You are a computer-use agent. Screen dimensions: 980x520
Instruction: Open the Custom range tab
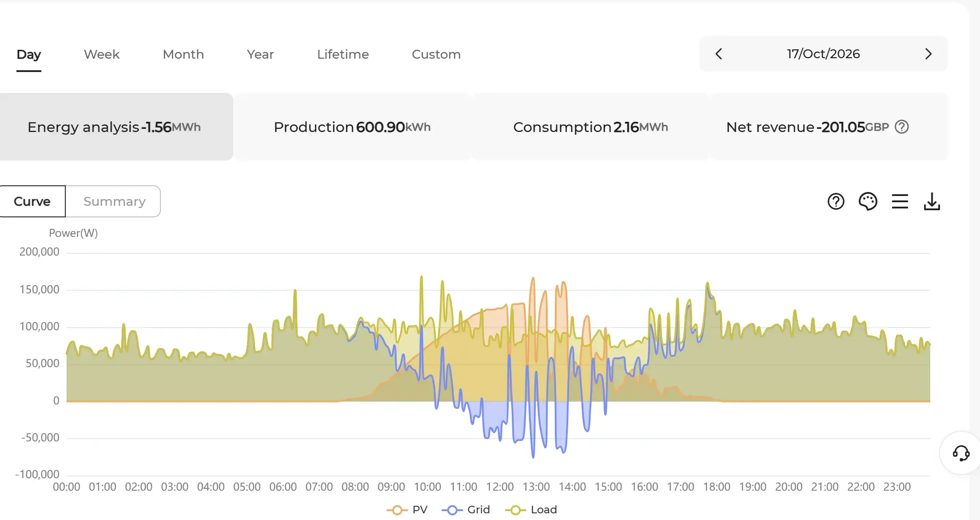436,55
